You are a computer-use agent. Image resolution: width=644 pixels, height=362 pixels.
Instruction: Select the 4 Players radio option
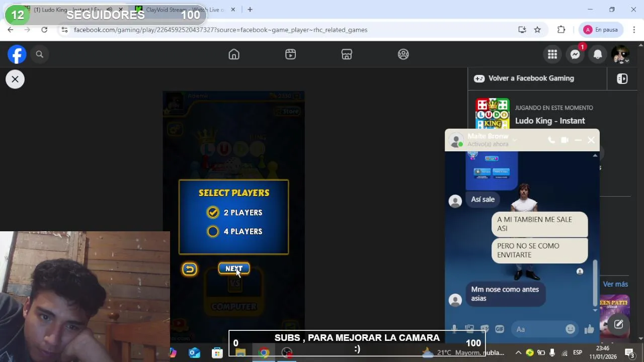pos(213,231)
